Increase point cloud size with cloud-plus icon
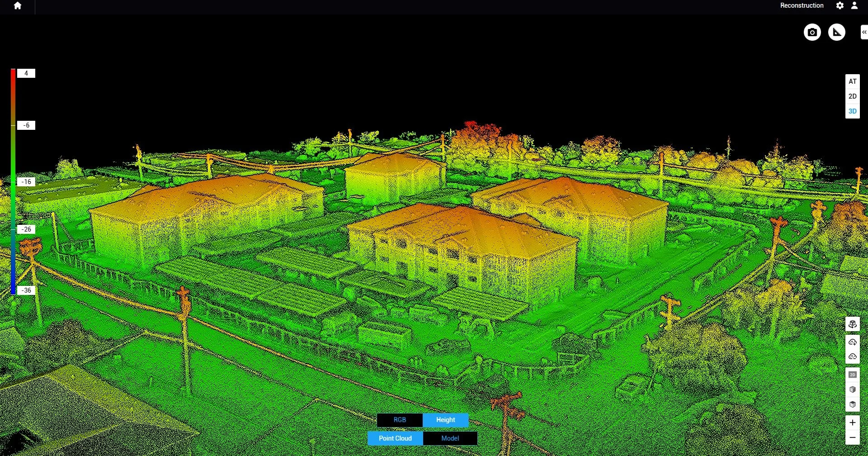 853,342
